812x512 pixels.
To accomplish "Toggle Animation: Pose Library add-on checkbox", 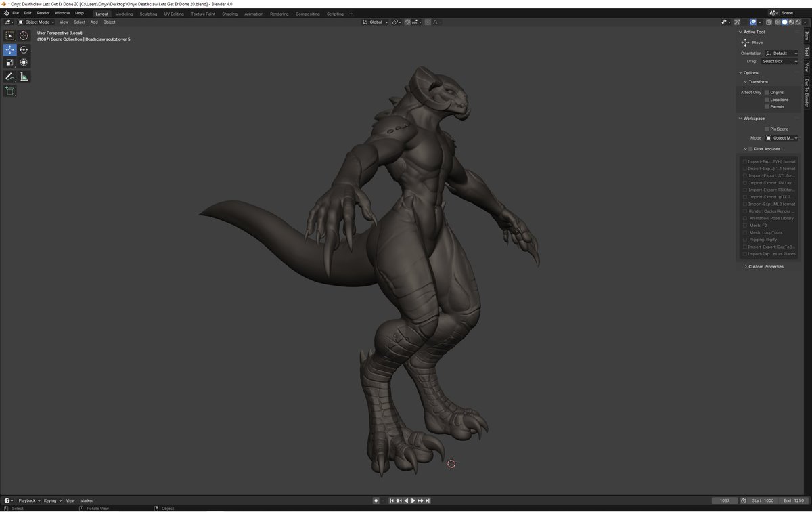I will click(x=745, y=218).
